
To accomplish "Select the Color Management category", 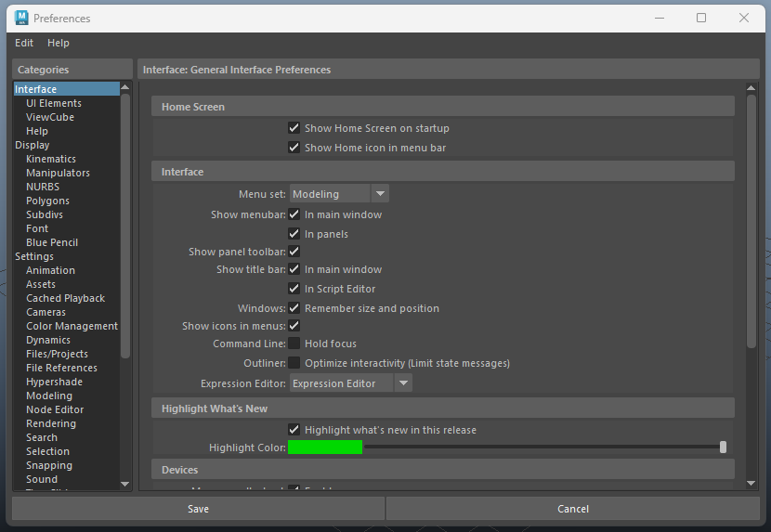I will (72, 326).
